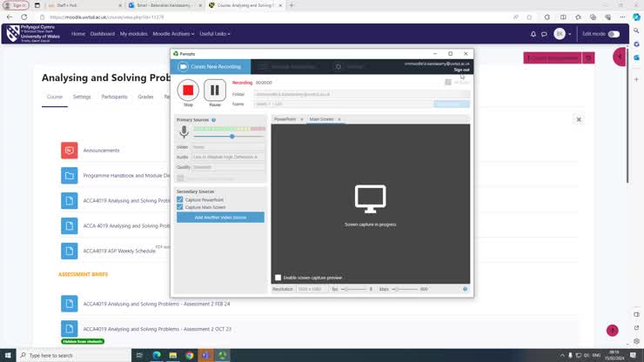Viewport: 644px width, 362px height.
Task: Open the Audio source dropdown
Action: click(x=226, y=157)
